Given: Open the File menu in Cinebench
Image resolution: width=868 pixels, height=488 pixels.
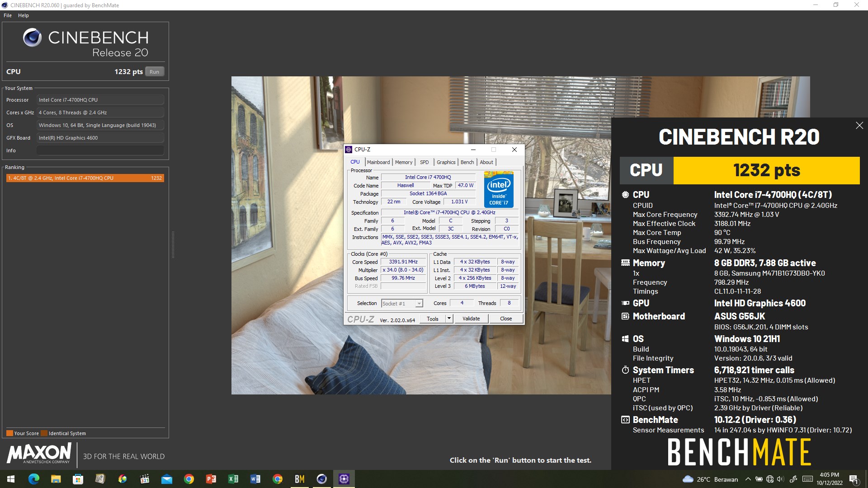Looking at the screenshot, I should pyautogui.click(x=8, y=15).
